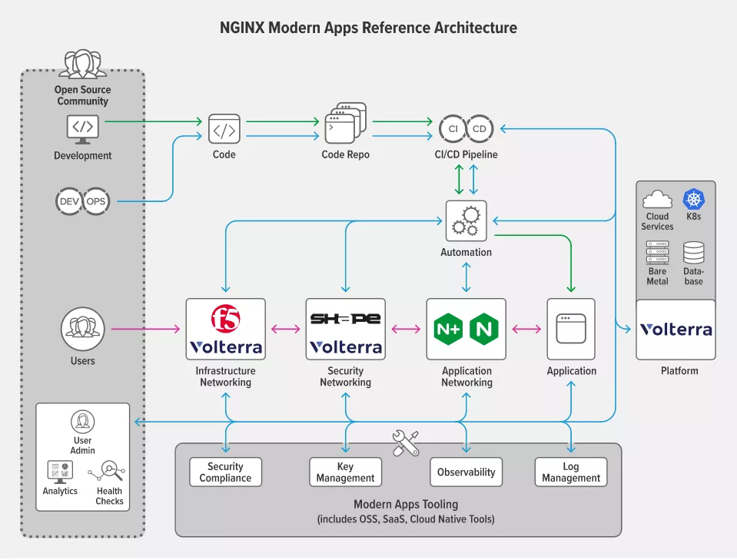Click the Security Networking label
The width and height of the screenshot is (737, 560).
click(x=346, y=376)
